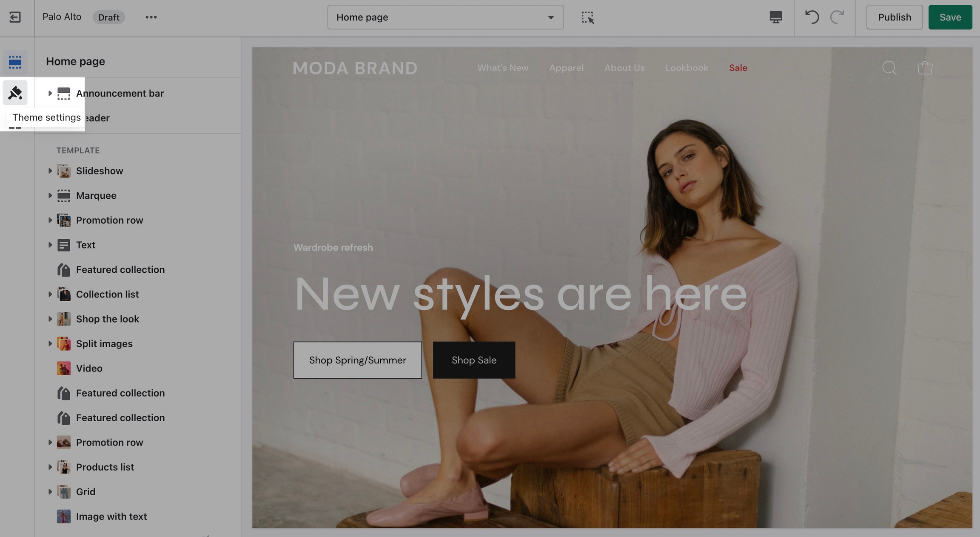This screenshot has height=537, width=980.
Task: Click the desktop preview monitor icon
Action: coord(775,17)
